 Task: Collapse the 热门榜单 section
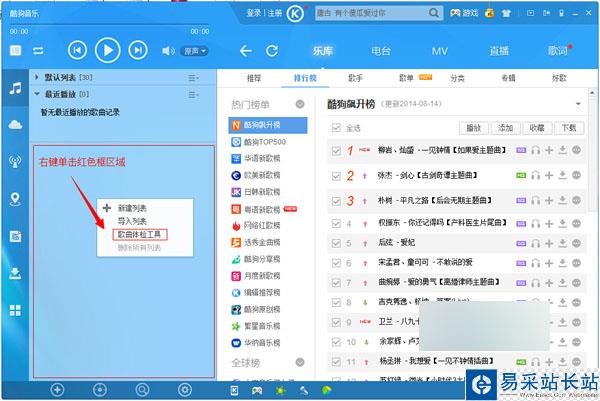(x=300, y=104)
